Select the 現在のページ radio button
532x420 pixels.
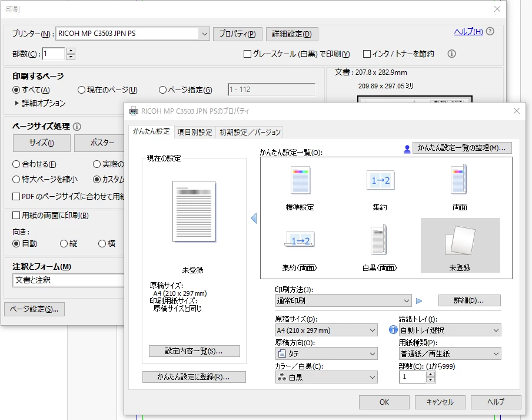[81, 90]
